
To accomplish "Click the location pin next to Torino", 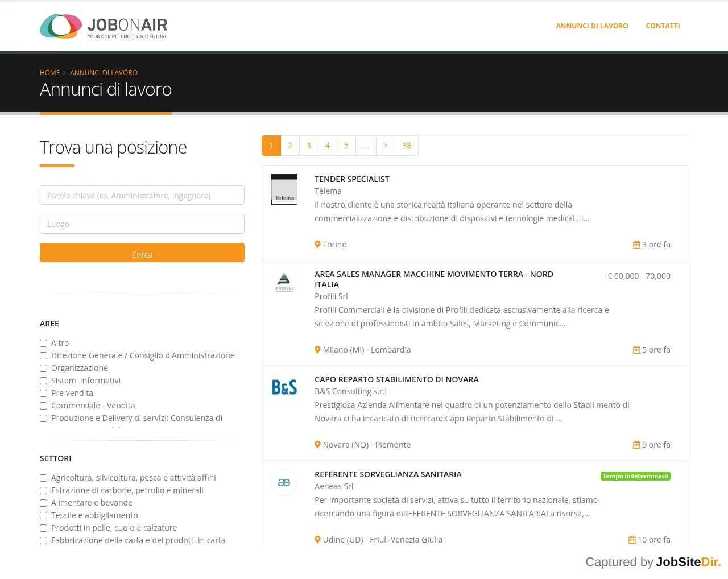I will coord(318,245).
